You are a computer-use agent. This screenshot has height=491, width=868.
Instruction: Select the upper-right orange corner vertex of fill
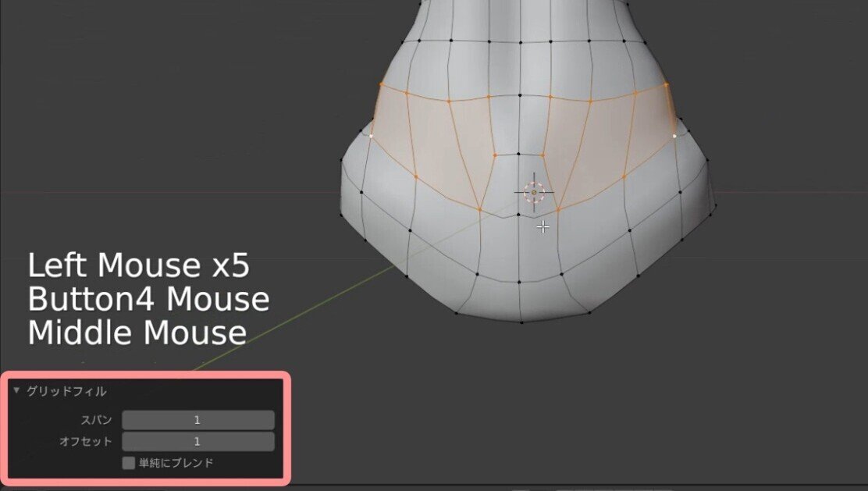tap(666, 84)
